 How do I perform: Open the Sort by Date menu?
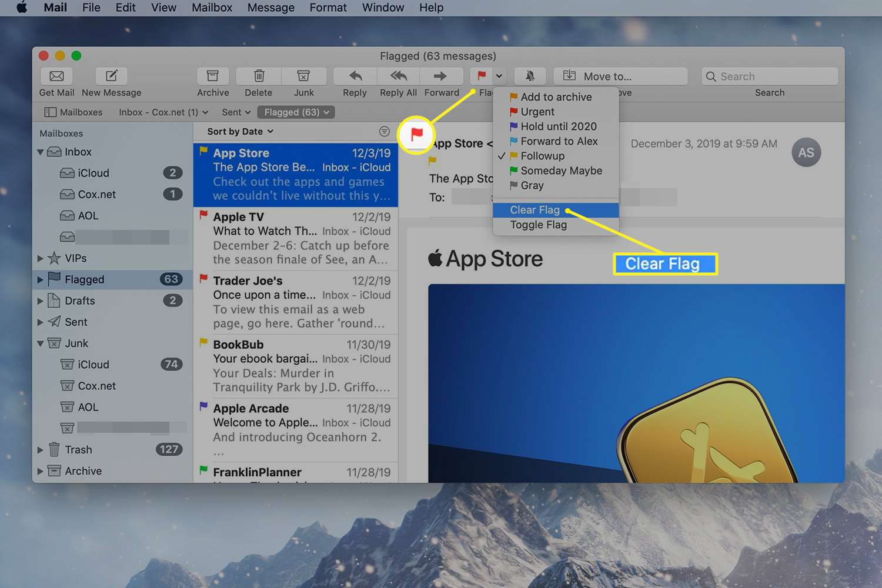pos(240,131)
